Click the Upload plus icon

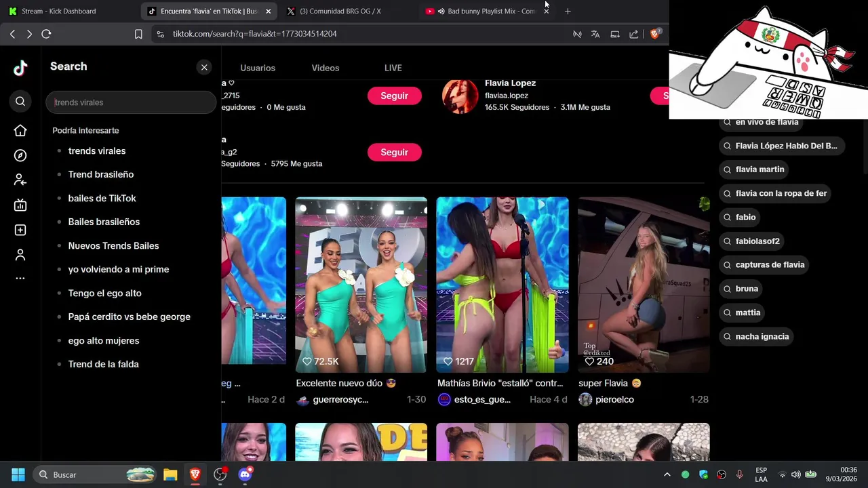click(20, 230)
